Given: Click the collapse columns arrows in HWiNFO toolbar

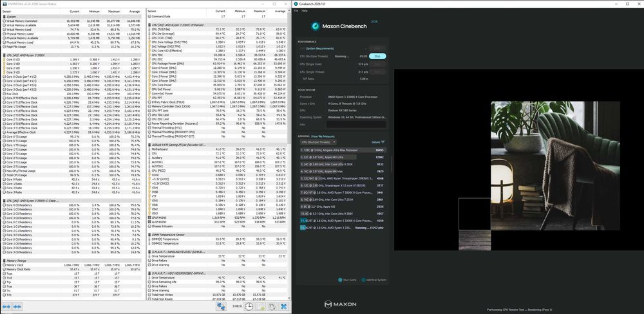Looking at the screenshot, I should (17, 307).
